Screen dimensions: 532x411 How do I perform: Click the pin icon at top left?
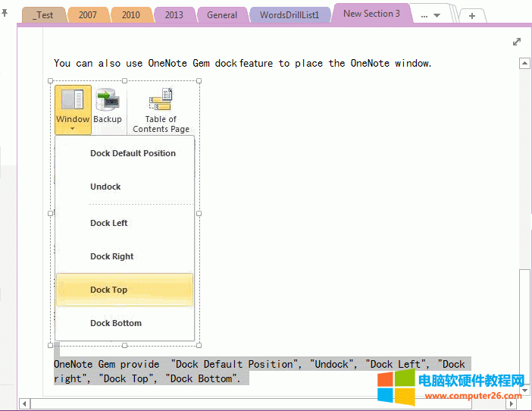point(5,14)
